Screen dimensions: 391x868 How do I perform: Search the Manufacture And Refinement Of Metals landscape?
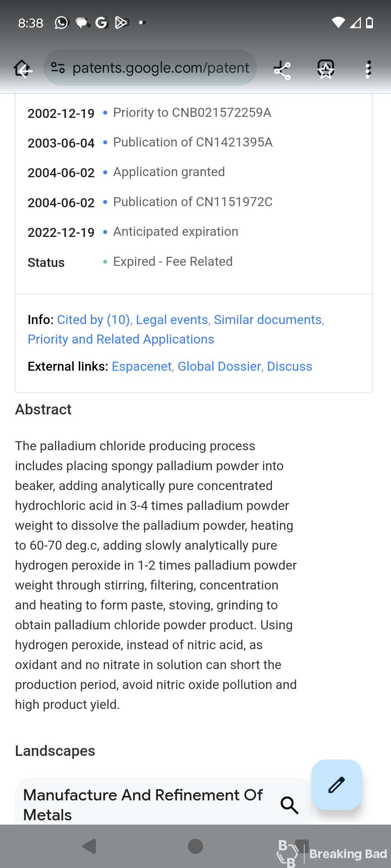click(x=290, y=805)
